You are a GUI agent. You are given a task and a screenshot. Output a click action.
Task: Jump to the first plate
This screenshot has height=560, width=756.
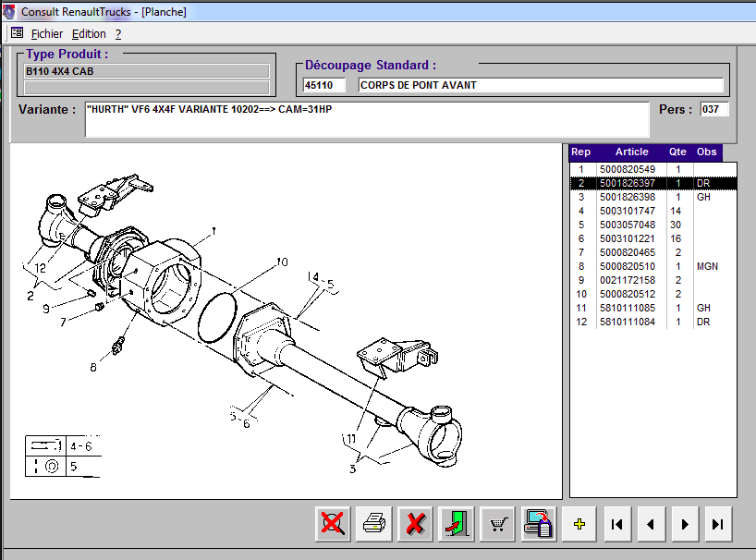click(x=616, y=524)
